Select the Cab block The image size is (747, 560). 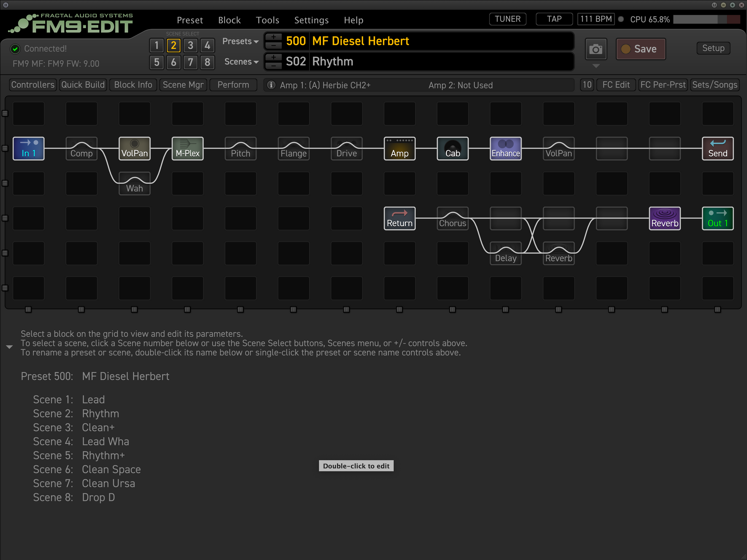[453, 148]
